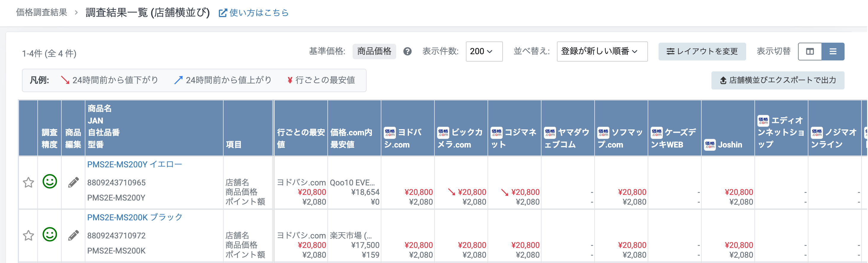Open product PMS2E-MS200Y イエロー link
The width and height of the screenshot is (868, 263).
point(134,164)
